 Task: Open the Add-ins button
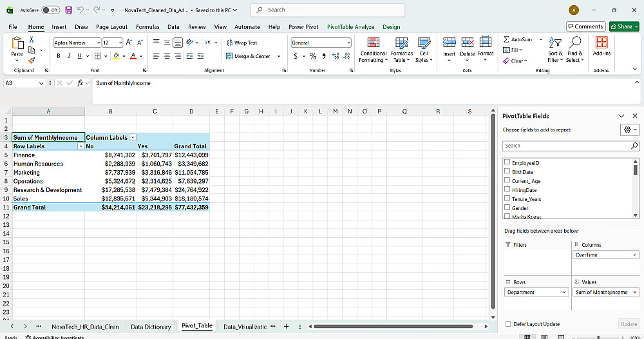click(x=601, y=46)
